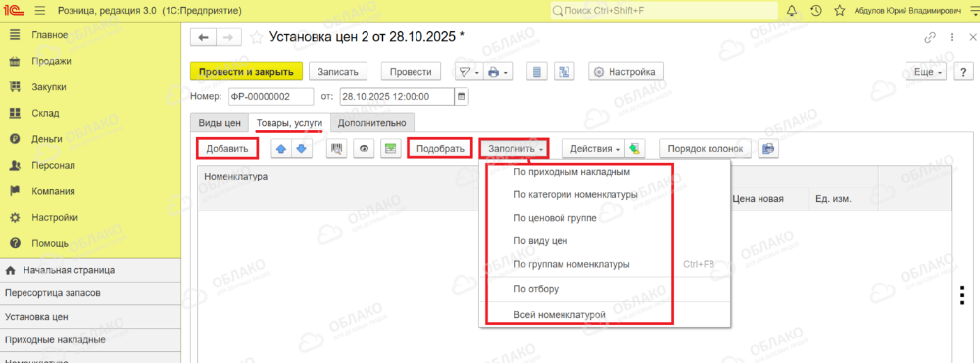Image resolution: width=980 pixels, height=363 pixels.
Task: Open favorites star in title bar
Action: pos(840,11)
